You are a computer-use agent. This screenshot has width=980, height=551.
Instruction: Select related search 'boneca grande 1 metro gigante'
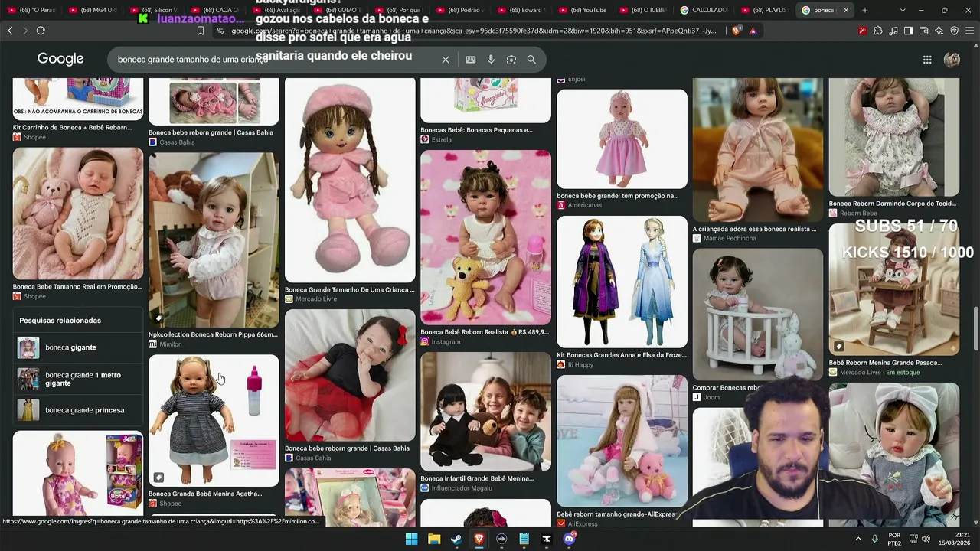pos(78,379)
